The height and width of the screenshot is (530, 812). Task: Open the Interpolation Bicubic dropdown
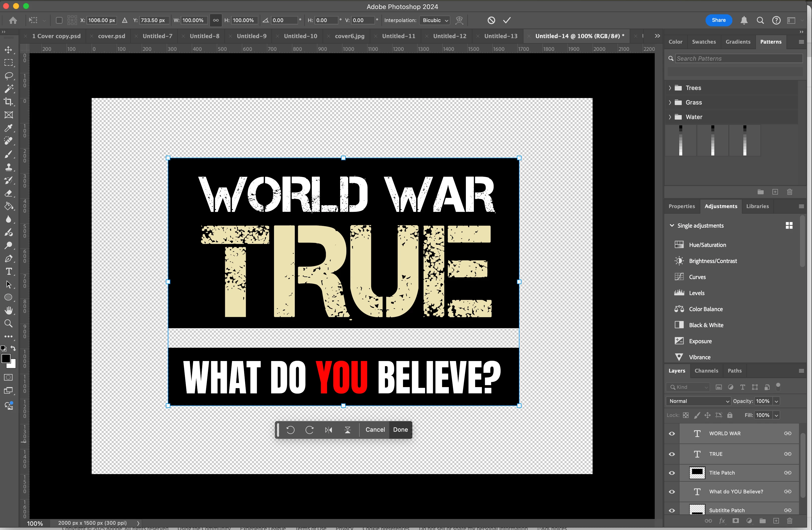tap(435, 21)
